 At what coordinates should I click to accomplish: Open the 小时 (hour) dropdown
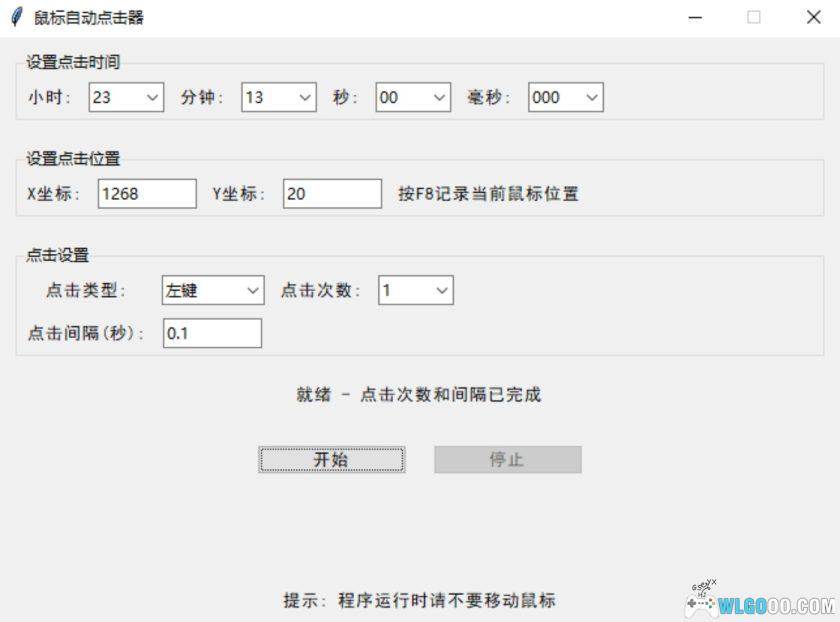(x=150, y=97)
